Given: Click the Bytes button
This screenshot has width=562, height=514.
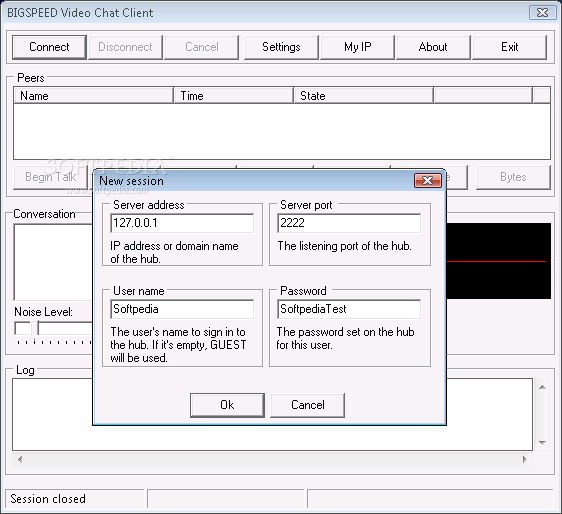Looking at the screenshot, I should [x=513, y=177].
